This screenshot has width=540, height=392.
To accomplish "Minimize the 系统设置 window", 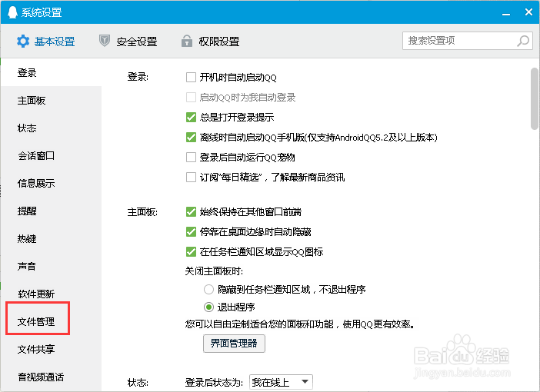I will click(506, 13).
